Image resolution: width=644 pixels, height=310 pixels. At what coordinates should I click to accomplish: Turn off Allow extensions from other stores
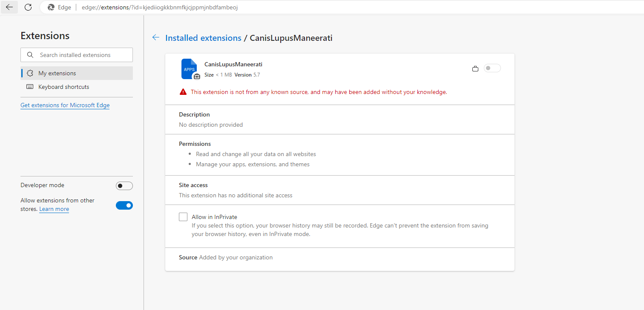(x=124, y=205)
